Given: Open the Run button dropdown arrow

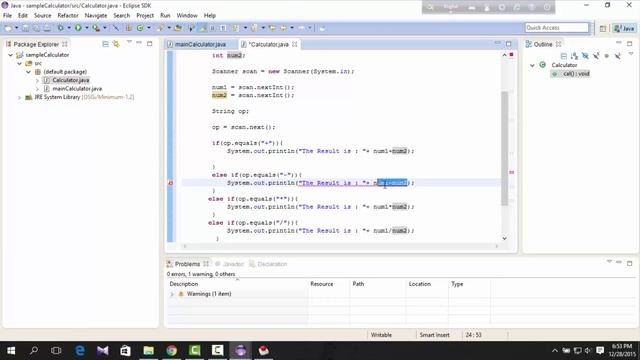Looking at the screenshot, I should [x=87, y=28].
